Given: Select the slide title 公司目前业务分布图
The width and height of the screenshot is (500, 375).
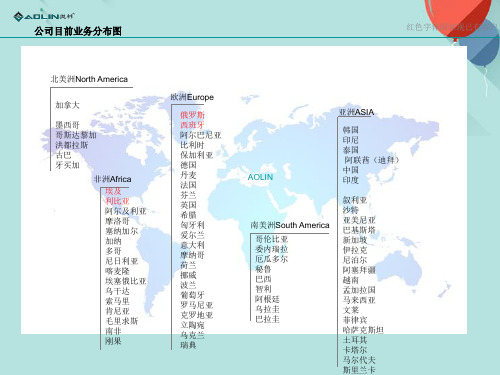Looking at the screenshot, I should click(78, 31).
